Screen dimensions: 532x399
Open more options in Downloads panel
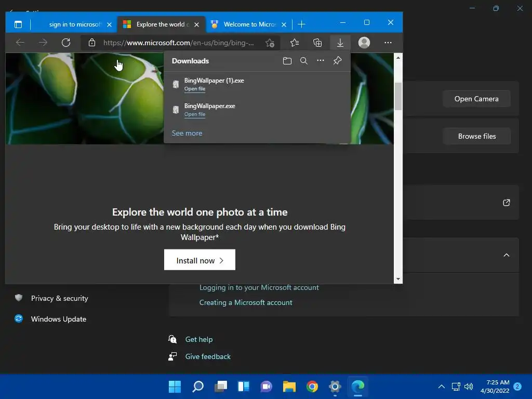click(x=320, y=60)
